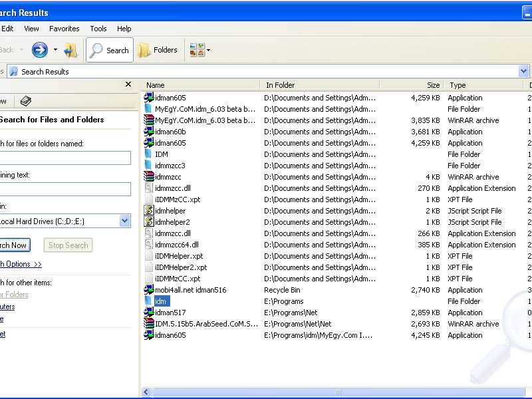Click the horizontal scrollbar thumb
The width and height of the screenshot is (532, 399).
coord(338,392)
